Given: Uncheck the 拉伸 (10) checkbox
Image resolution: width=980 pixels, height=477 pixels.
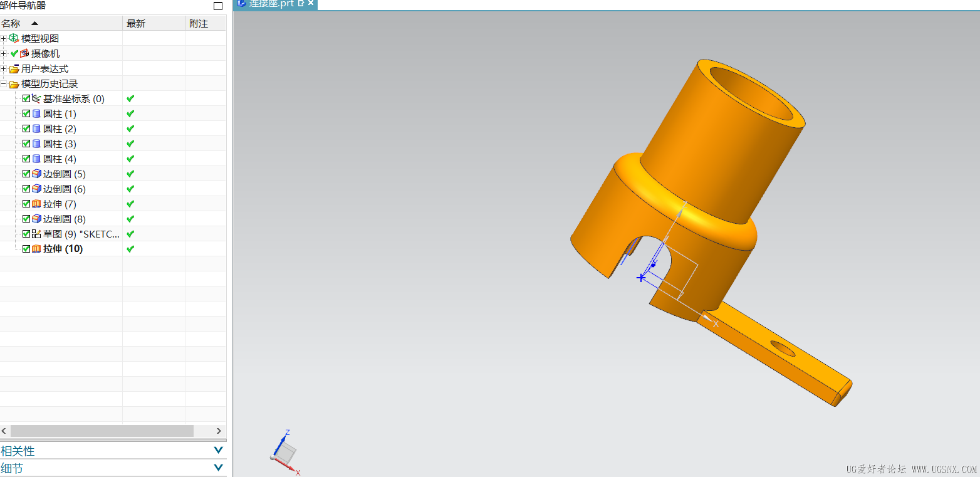Looking at the screenshot, I should point(26,249).
